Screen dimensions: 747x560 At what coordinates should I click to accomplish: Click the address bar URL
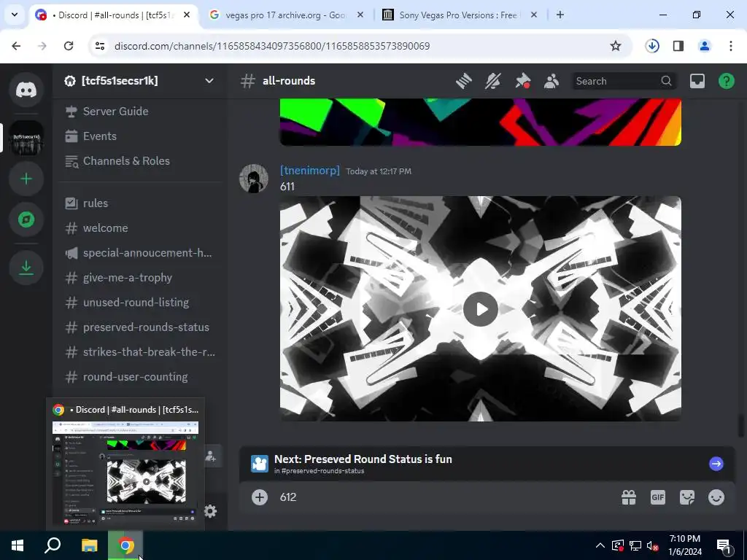(x=272, y=46)
